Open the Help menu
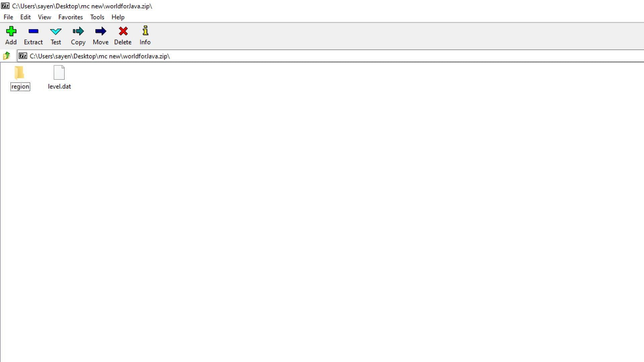This screenshot has height=362, width=644. pyautogui.click(x=118, y=17)
